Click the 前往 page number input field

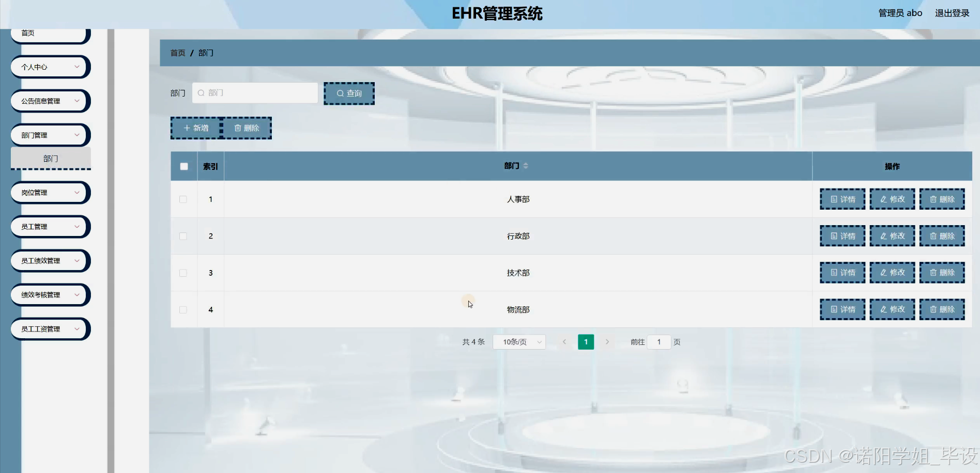pyautogui.click(x=659, y=341)
